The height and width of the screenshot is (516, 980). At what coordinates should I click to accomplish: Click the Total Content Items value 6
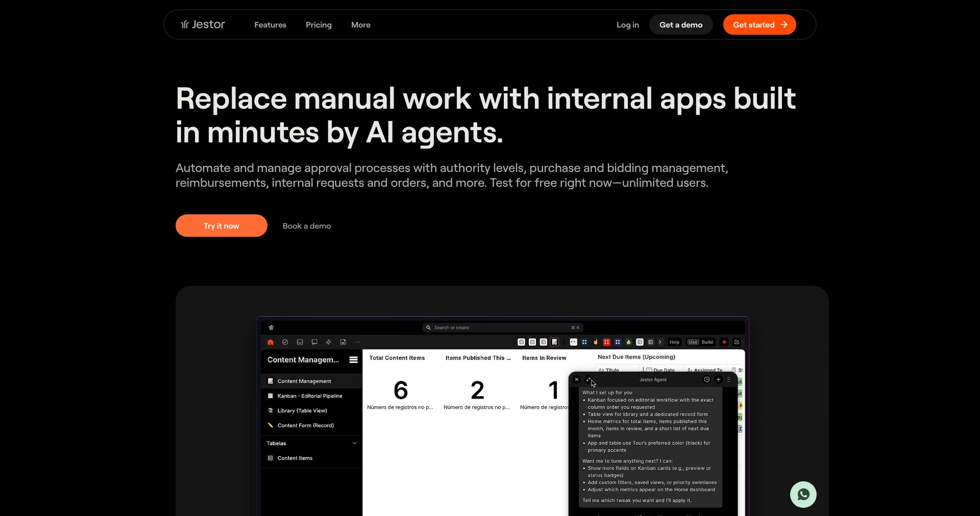[401, 390]
